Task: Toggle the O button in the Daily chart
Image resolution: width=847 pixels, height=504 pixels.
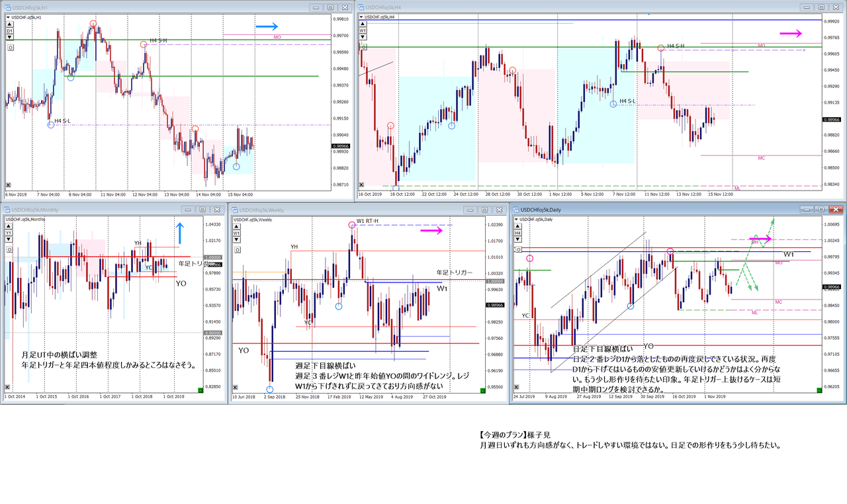Action: pyautogui.click(x=520, y=249)
